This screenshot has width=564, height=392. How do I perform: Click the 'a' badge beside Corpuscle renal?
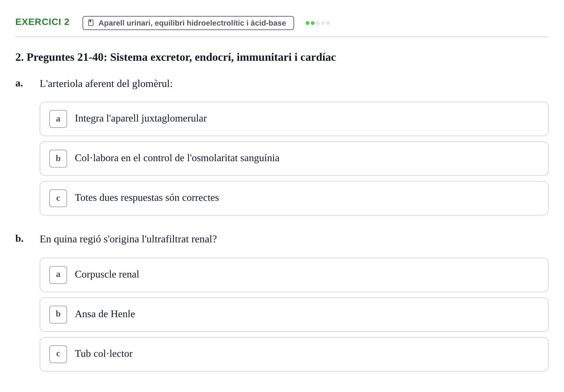pos(58,275)
